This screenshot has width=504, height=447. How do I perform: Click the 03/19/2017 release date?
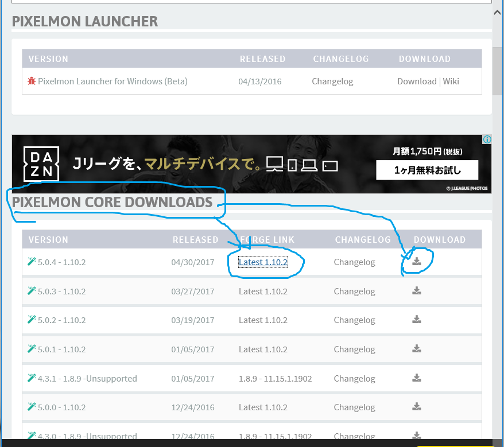192,320
